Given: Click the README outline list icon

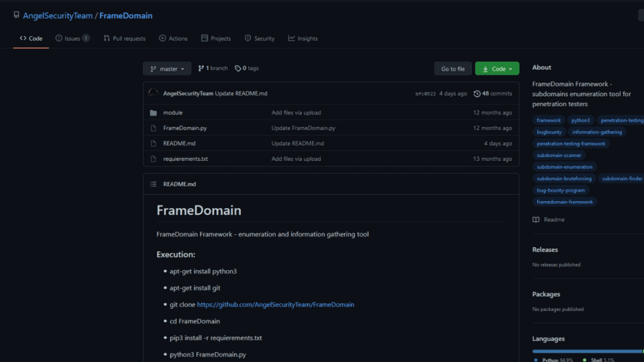Looking at the screenshot, I should [153, 184].
